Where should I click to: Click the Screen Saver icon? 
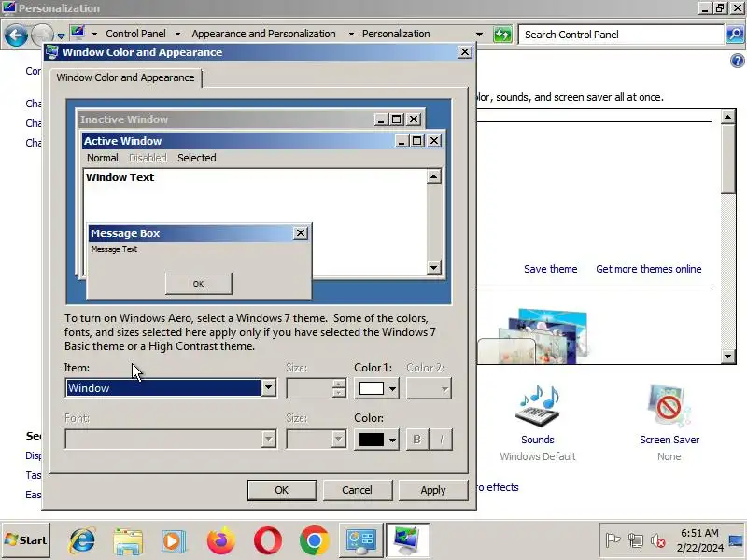669,406
